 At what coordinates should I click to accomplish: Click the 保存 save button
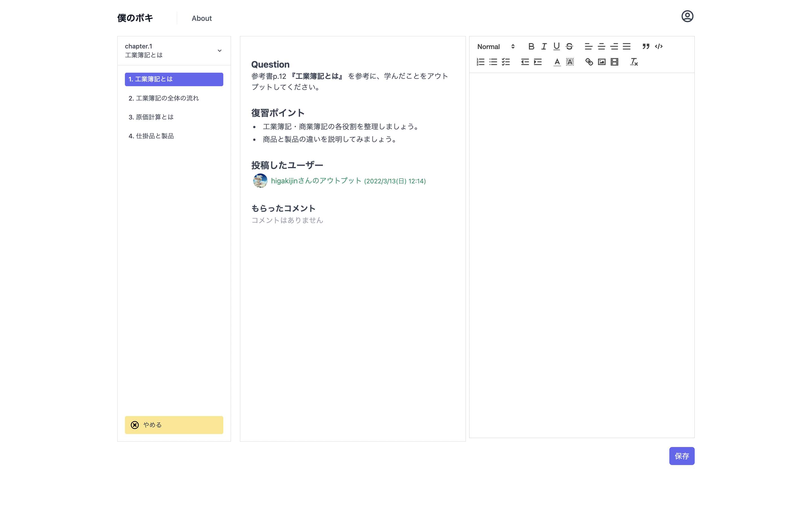(681, 456)
